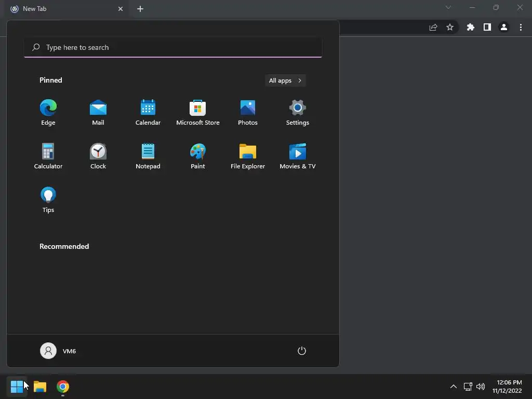Viewport: 532px width, 399px height.
Task: Show hidden icons in system tray
Action: pos(453,387)
